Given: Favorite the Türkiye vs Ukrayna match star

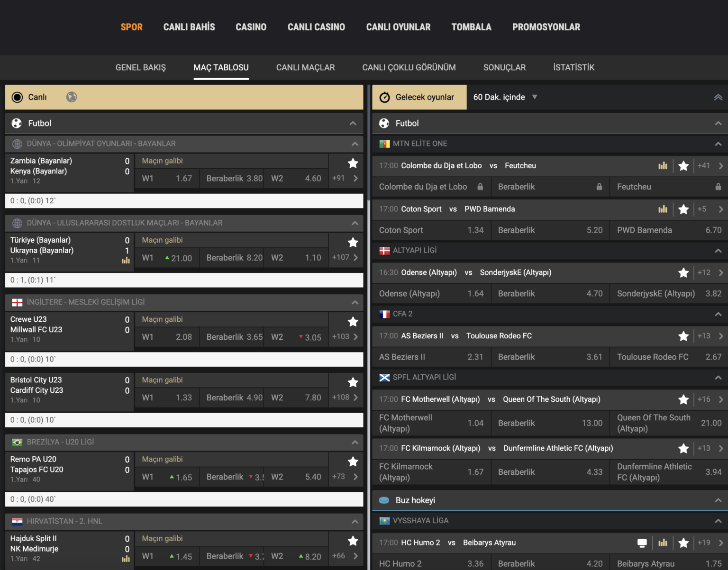Looking at the screenshot, I should (x=353, y=243).
